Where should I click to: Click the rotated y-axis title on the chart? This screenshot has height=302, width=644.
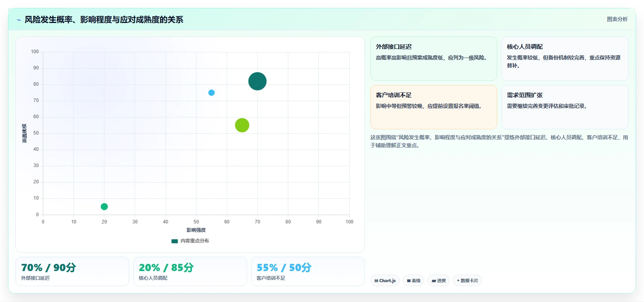[x=25, y=133]
